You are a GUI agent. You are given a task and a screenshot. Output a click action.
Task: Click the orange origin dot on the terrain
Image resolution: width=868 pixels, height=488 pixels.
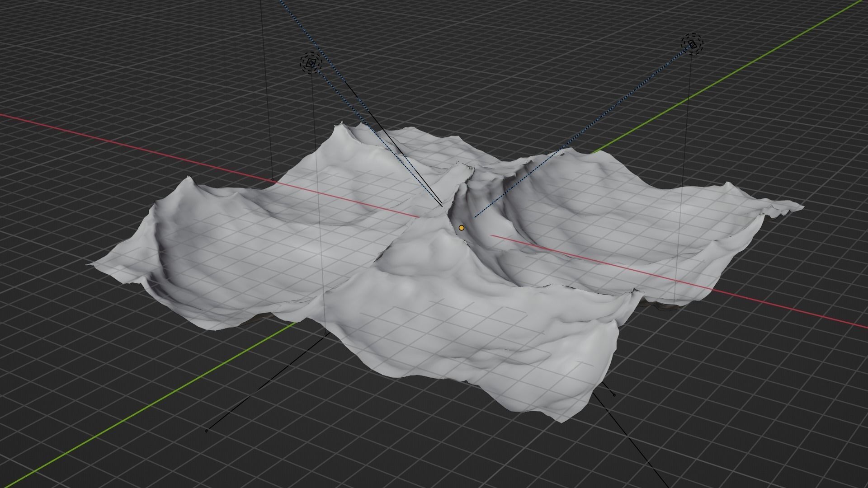point(461,228)
